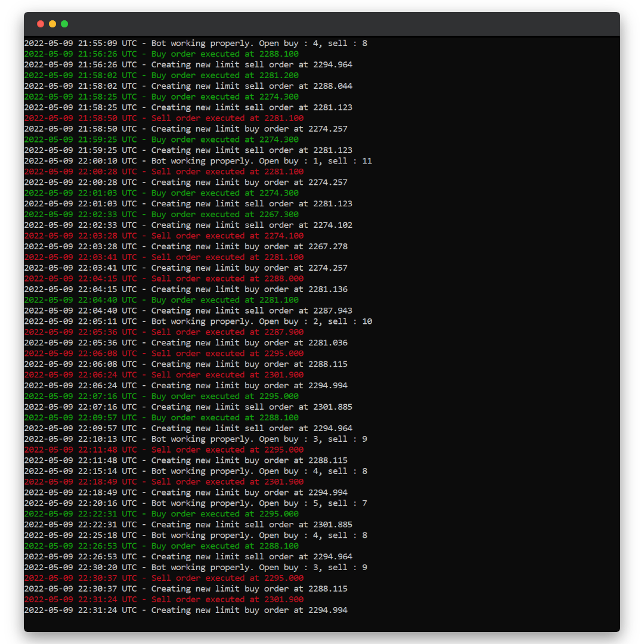
Task: Click the red close window button
Action: [41, 24]
